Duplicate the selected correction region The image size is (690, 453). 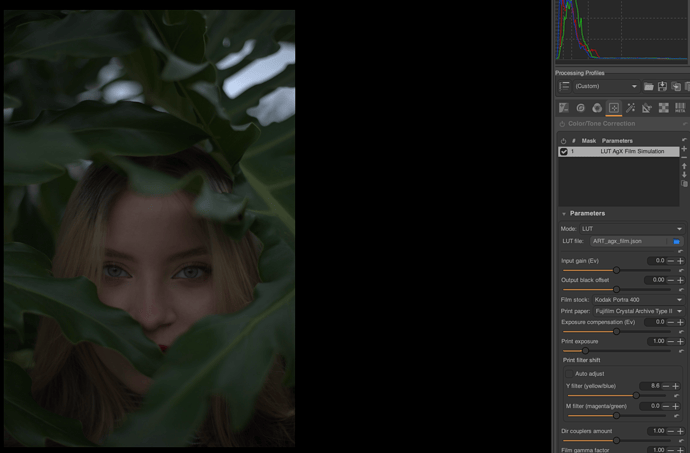684,184
